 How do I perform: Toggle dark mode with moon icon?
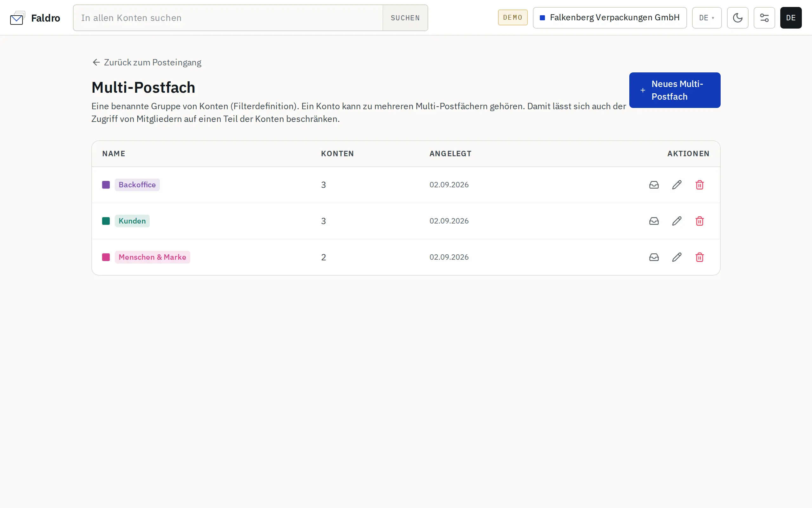(x=737, y=18)
